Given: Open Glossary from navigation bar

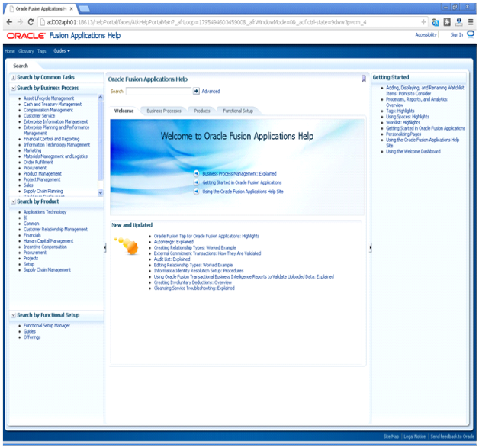Looking at the screenshot, I should point(26,51).
